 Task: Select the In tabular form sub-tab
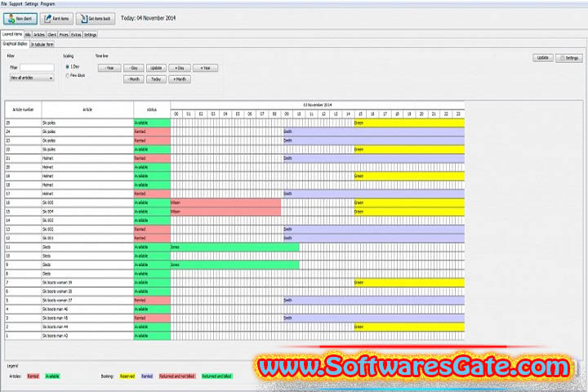42,44
